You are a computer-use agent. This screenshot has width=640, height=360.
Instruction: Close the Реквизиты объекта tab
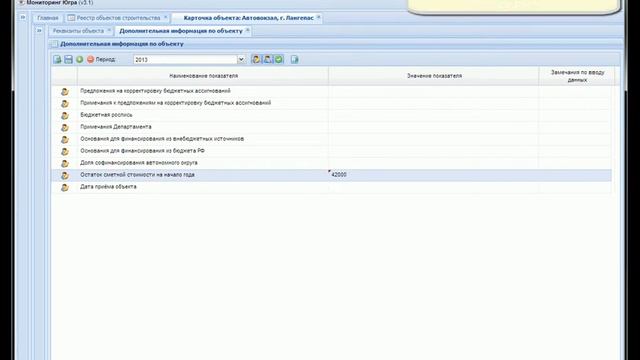tap(109, 30)
